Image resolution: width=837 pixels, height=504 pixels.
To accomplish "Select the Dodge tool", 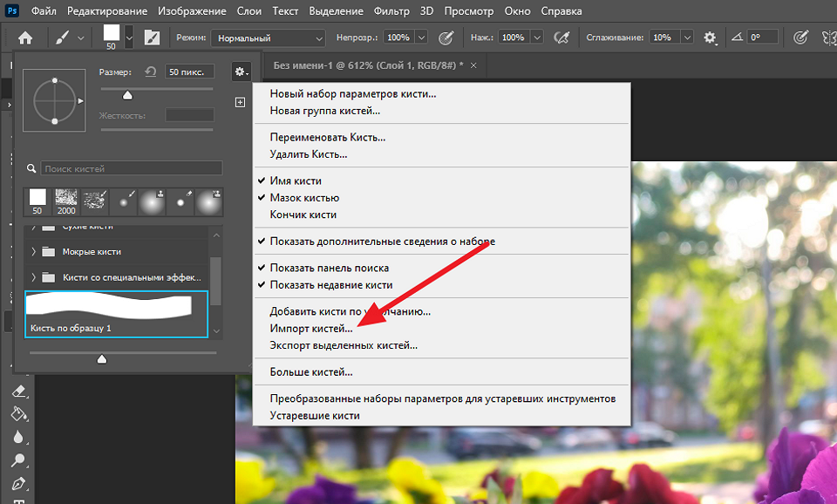I will pos(18,460).
